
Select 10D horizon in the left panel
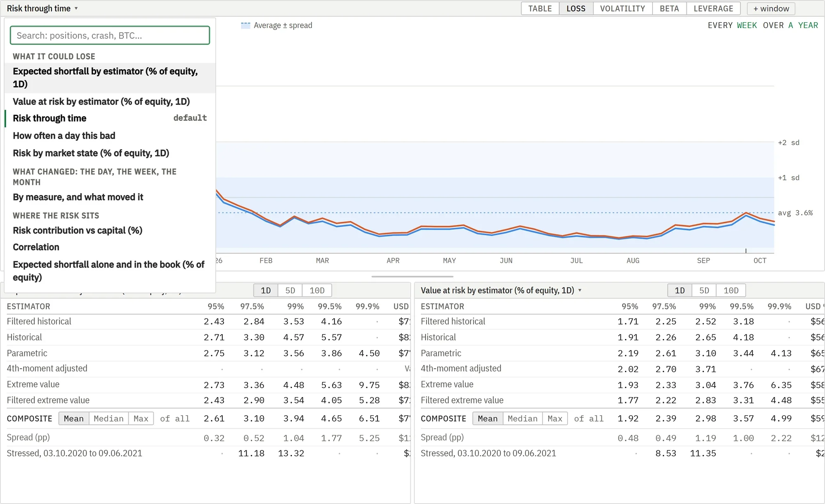pyautogui.click(x=317, y=290)
